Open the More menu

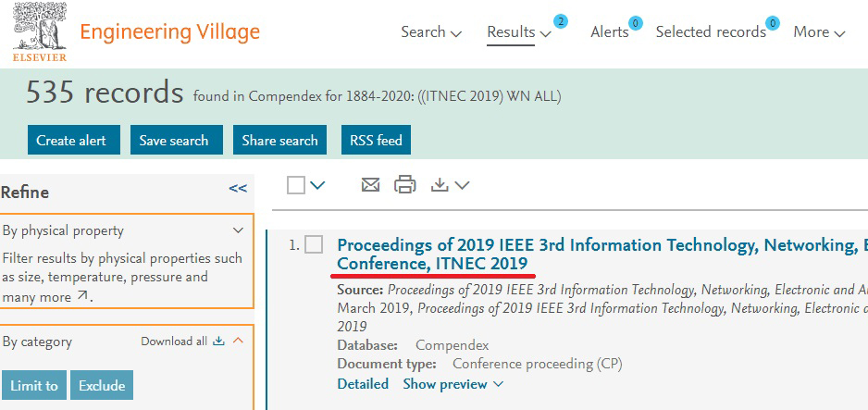tap(819, 32)
